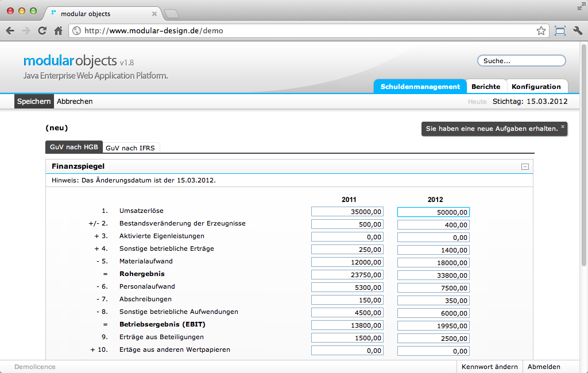Open a new browser tab
Screen dimensions: 588x373
tap(172, 13)
